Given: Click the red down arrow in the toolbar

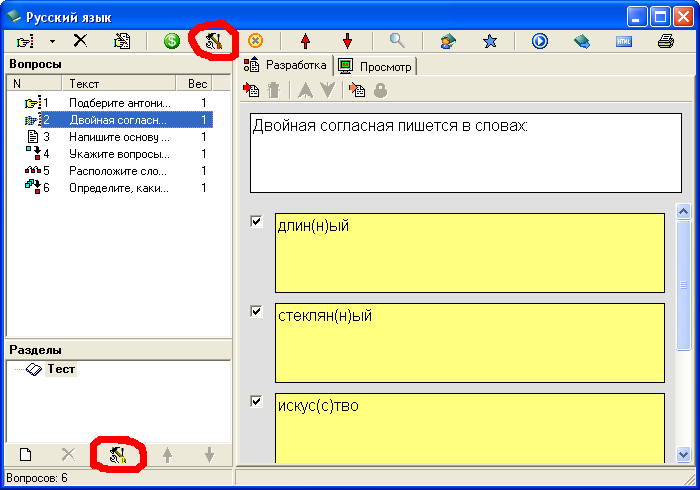Looking at the screenshot, I should point(347,41).
